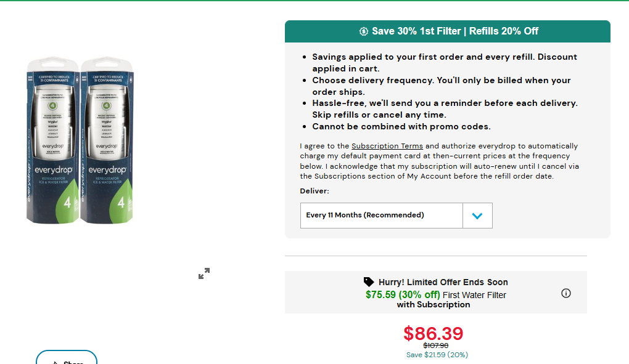This screenshot has height=364, width=629.
Task: Click the green '$75.59 (30% off)' offer text
Action: coord(403,294)
